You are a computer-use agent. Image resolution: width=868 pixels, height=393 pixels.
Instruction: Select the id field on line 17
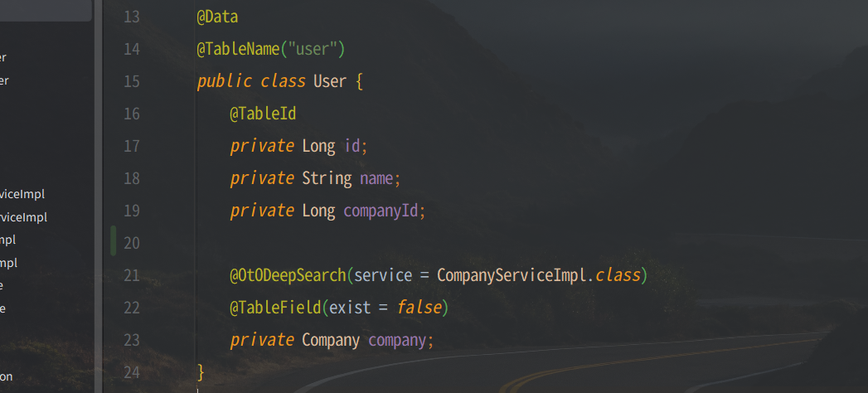[x=352, y=146]
